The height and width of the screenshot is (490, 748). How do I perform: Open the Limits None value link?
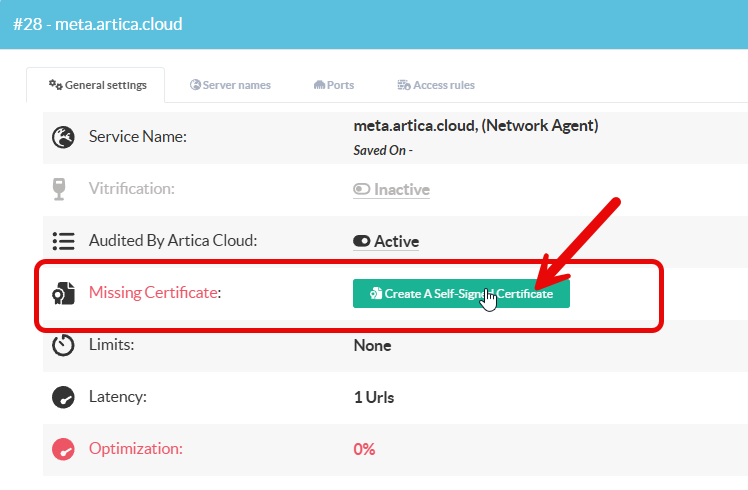click(372, 345)
